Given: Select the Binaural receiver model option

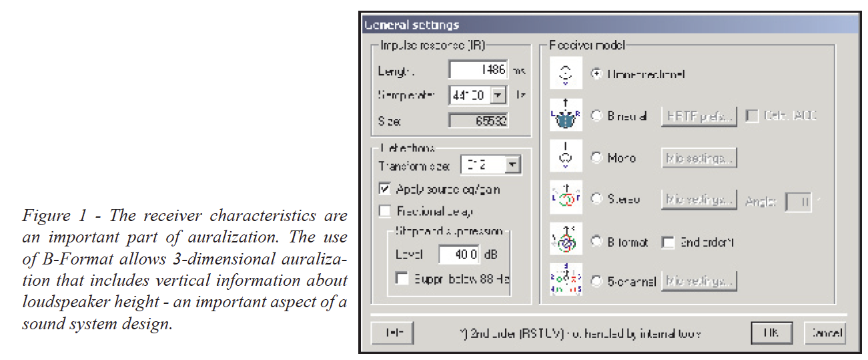Looking at the screenshot, I should click(597, 116).
